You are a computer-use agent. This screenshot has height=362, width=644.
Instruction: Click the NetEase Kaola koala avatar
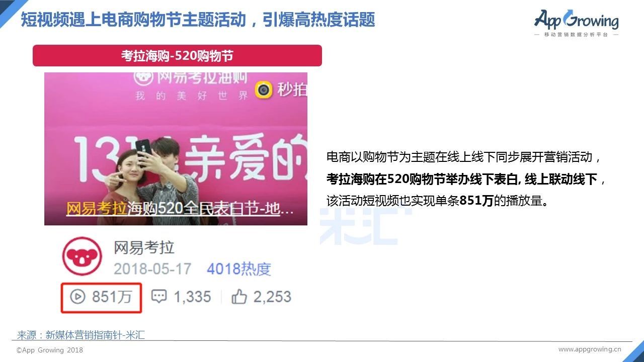[82, 256]
